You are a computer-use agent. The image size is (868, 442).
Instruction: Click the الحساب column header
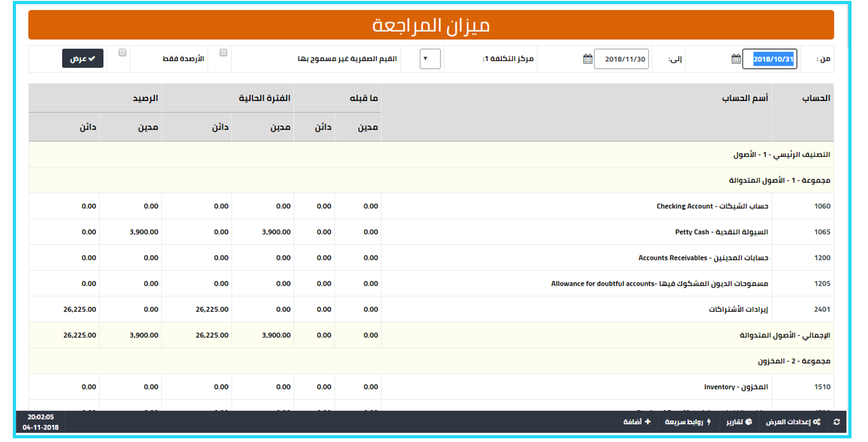[816, 98]
